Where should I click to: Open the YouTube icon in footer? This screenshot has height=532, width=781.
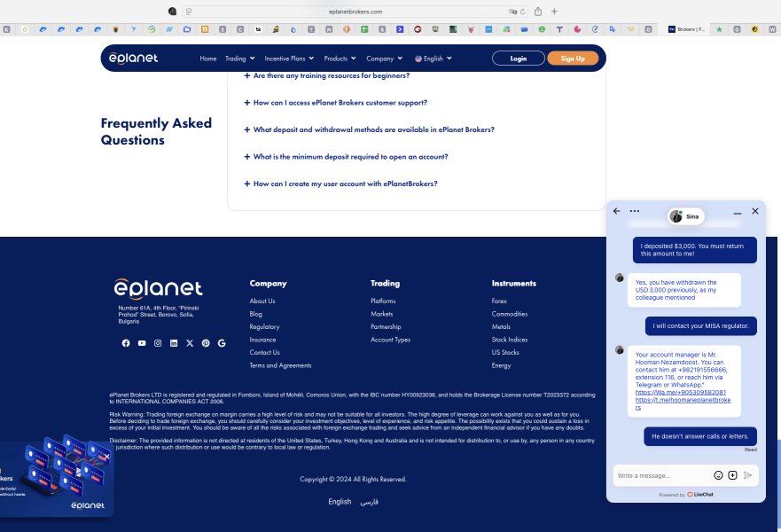(x=142, y=343)
